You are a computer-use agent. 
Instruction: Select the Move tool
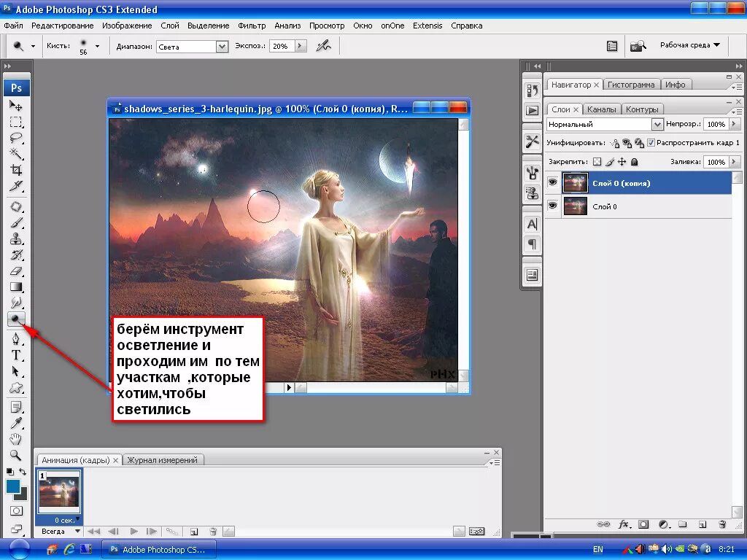16,106
